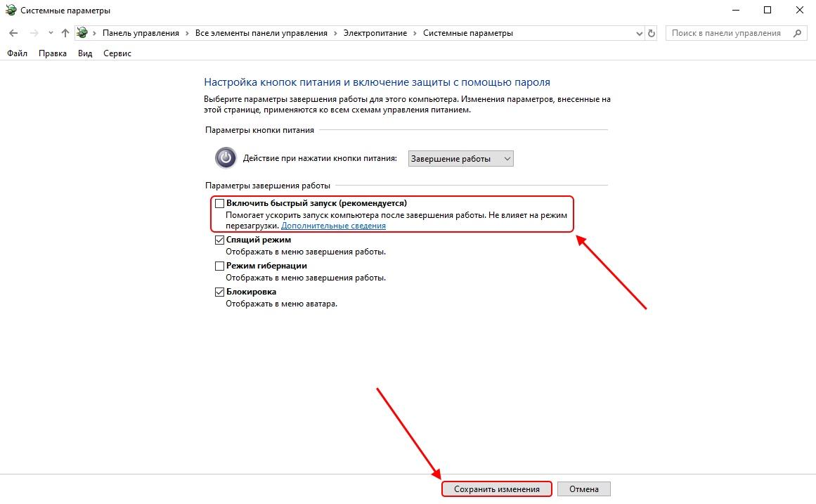The height and width of the screenshot is (504, 816).
Task: Click the search magnifier icon
Action: click(x=797, y=33)
